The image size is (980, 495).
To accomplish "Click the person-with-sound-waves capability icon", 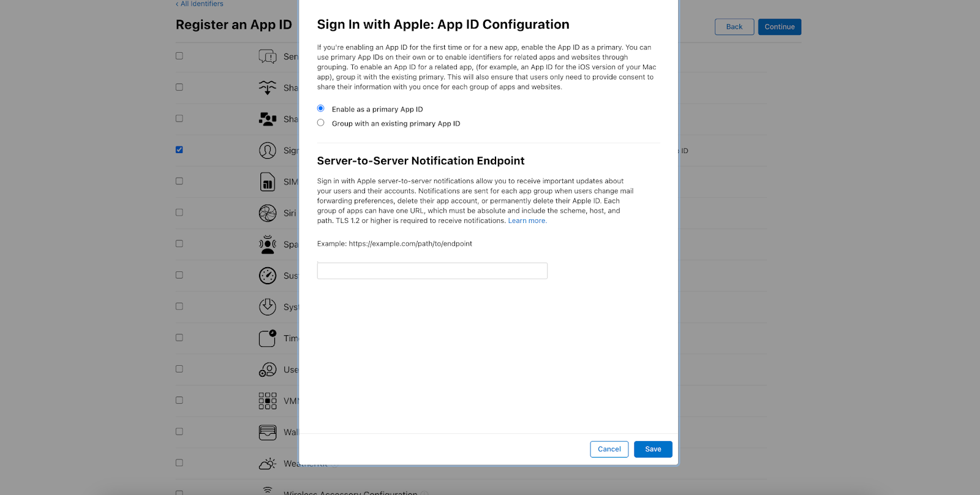I will pos(268,244).
